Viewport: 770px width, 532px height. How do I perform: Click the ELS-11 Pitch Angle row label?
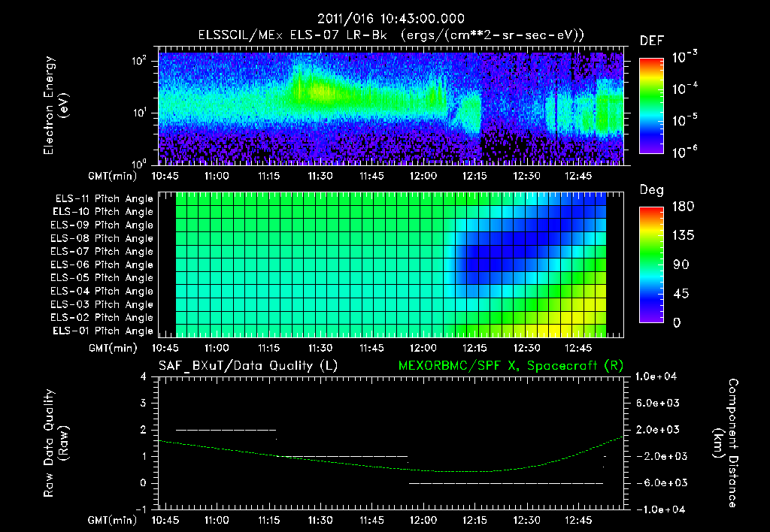[x=104, y=199]
